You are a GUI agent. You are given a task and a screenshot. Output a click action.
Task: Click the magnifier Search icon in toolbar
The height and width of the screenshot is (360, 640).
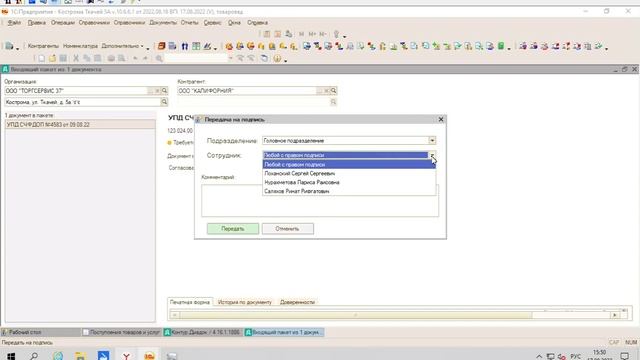pyautogui.click(x=159, y=58)
